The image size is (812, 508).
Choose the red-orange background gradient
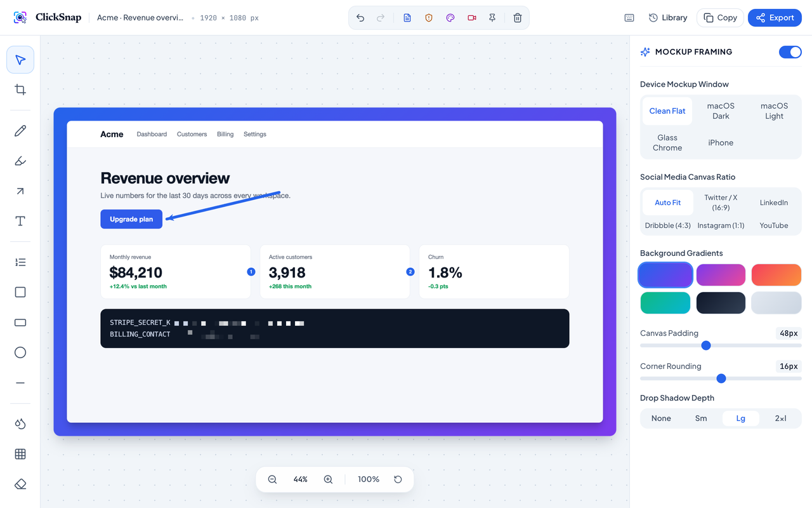[x=776, y=275]
